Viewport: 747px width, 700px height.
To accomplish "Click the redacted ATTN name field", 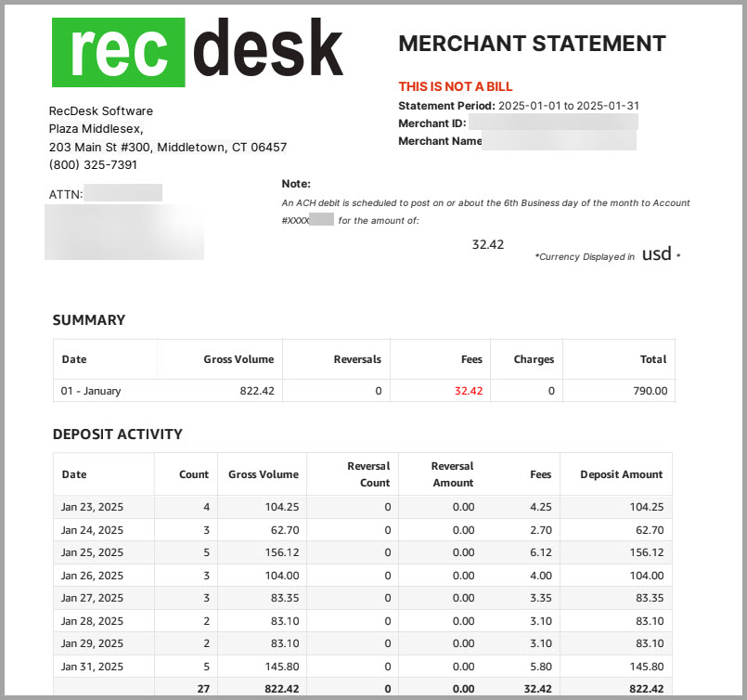I will click(x=122, y=194).
